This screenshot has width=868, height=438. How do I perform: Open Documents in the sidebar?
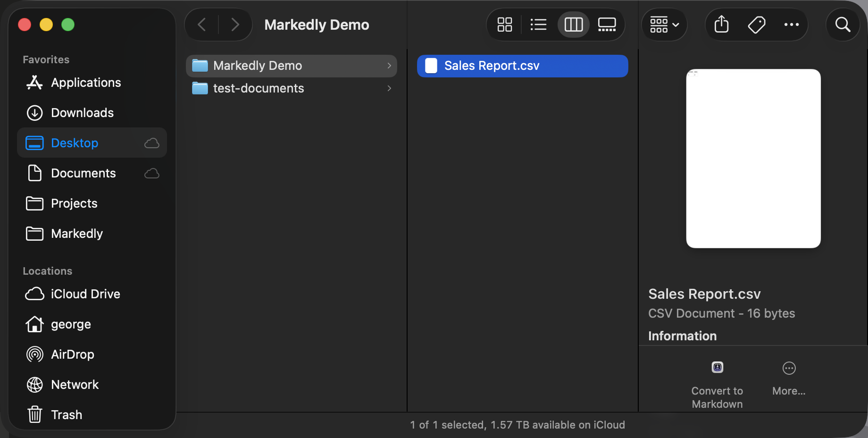tap(92, 173)
